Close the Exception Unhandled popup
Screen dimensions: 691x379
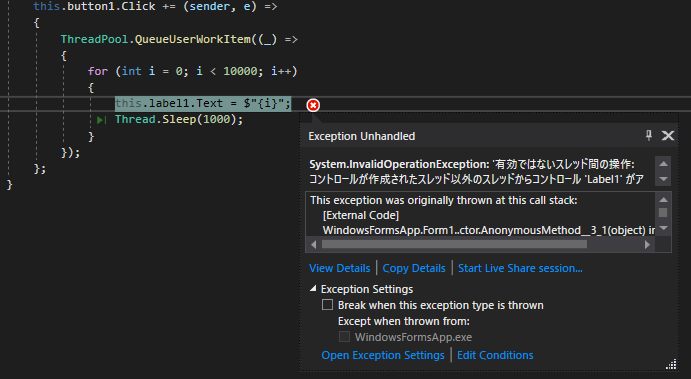pos(668,135)
